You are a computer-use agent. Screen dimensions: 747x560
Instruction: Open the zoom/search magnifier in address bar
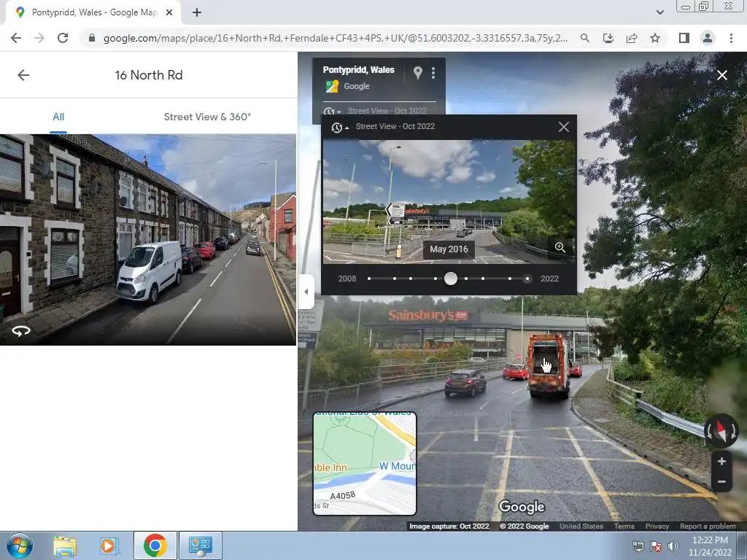pyautogui.click(x=584, y=38)
